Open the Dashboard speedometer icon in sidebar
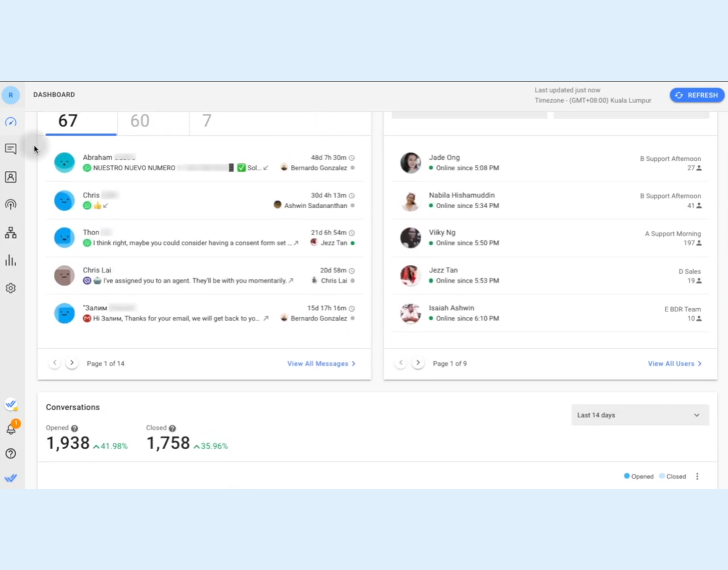Viewport: 728px width, 570px height. tap(11, 122)
